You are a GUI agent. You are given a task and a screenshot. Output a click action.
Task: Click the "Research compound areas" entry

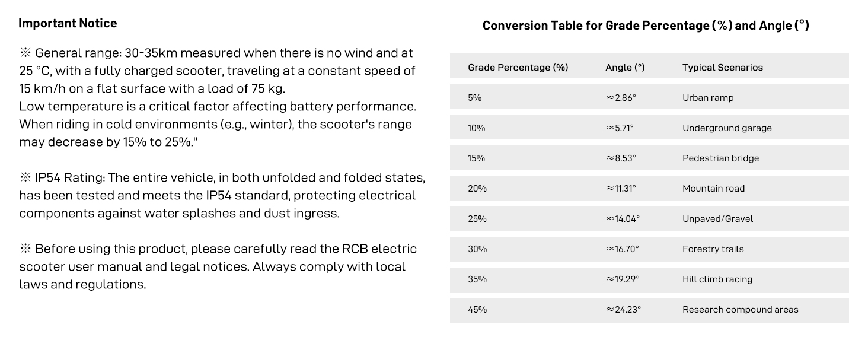740,310
